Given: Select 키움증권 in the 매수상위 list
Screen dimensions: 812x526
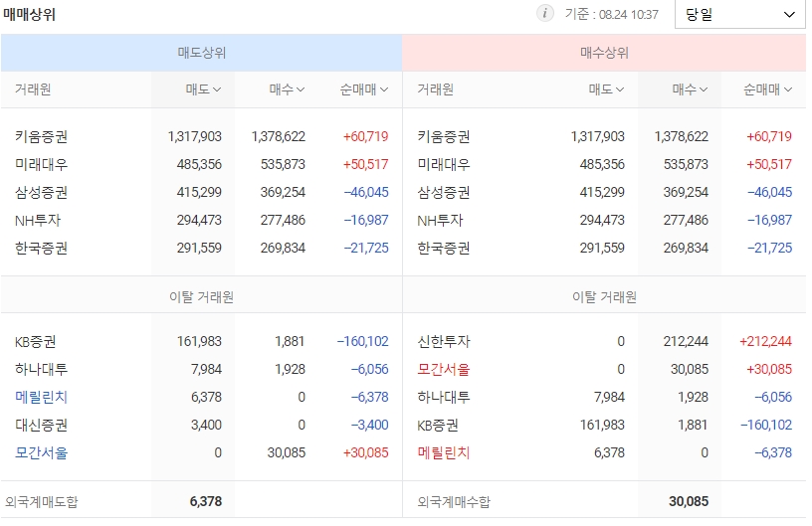Looking at the screenshot, I should (x=444, y=136).
